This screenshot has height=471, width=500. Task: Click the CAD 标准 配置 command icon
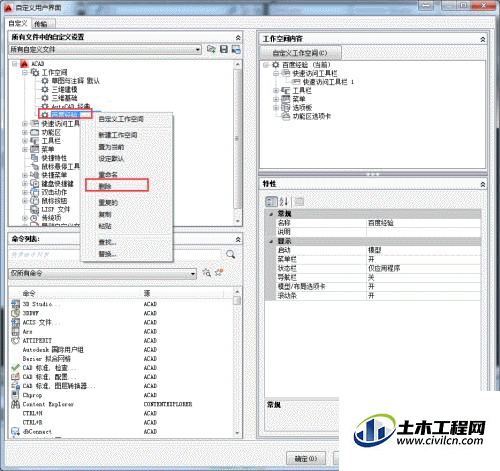[x=15, y=377]
